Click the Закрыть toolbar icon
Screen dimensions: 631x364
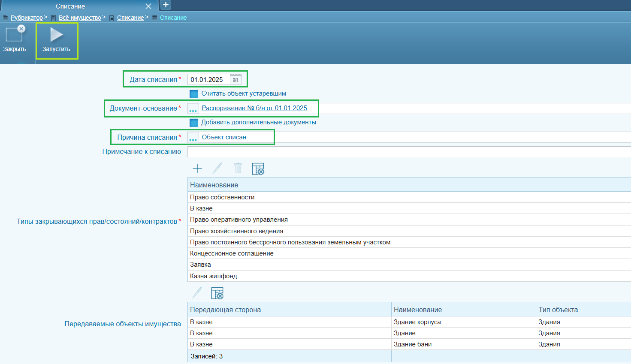pos(15,34)
